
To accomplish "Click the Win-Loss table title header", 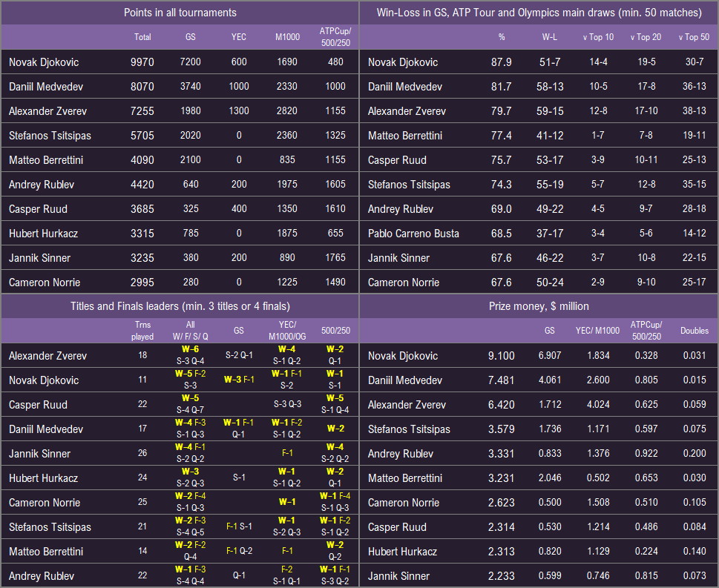I will [x=539, y=13].
